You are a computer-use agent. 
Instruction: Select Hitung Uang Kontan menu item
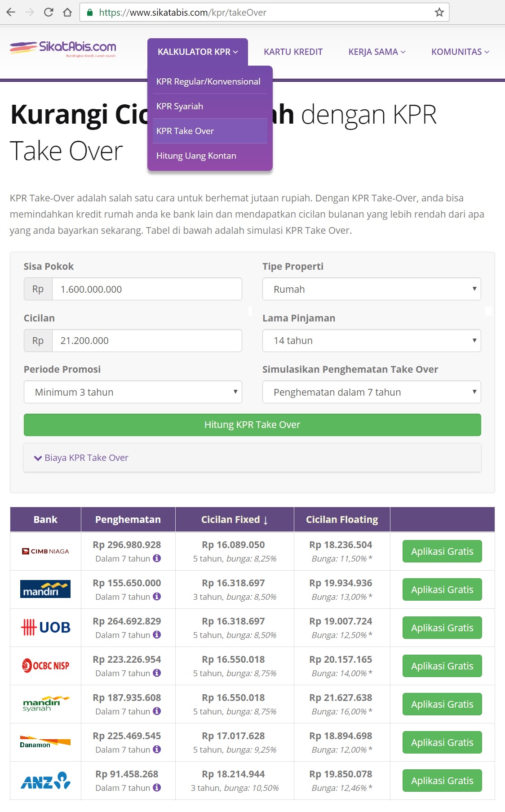[x=210, y=156]
